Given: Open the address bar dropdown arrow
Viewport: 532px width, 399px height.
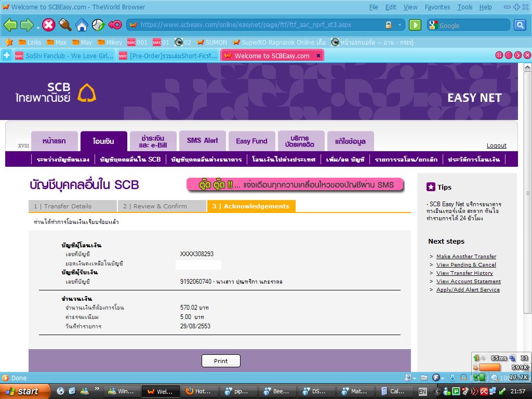Looking at the screenshot, I should 400,25.
